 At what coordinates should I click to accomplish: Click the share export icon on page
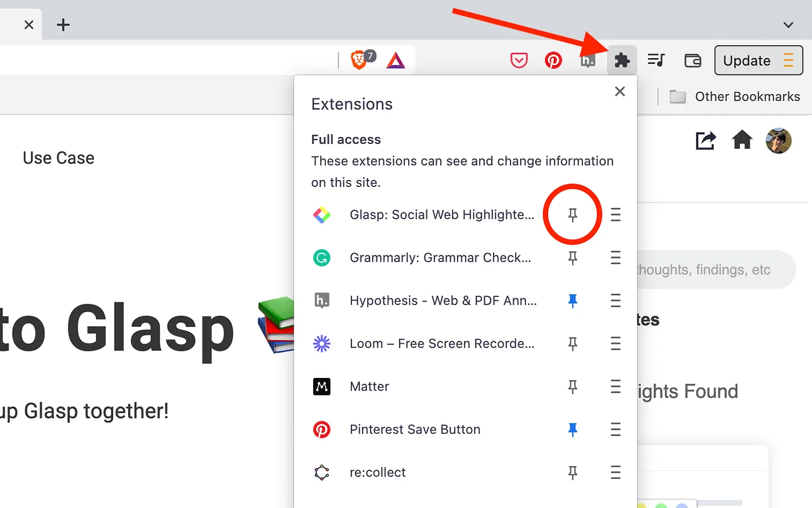[x=705, y=140]
